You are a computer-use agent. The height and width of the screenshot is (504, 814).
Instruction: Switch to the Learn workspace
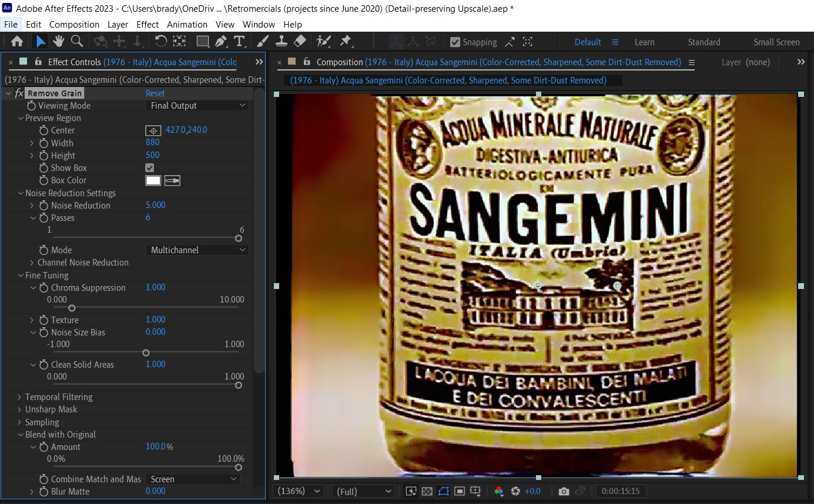[644, 42]
